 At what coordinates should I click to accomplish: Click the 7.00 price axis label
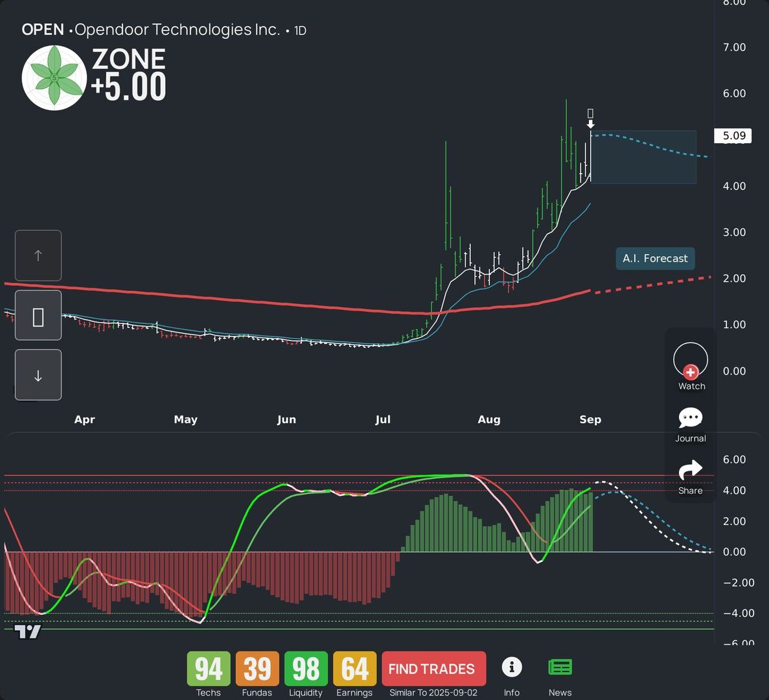click(733, 47)
